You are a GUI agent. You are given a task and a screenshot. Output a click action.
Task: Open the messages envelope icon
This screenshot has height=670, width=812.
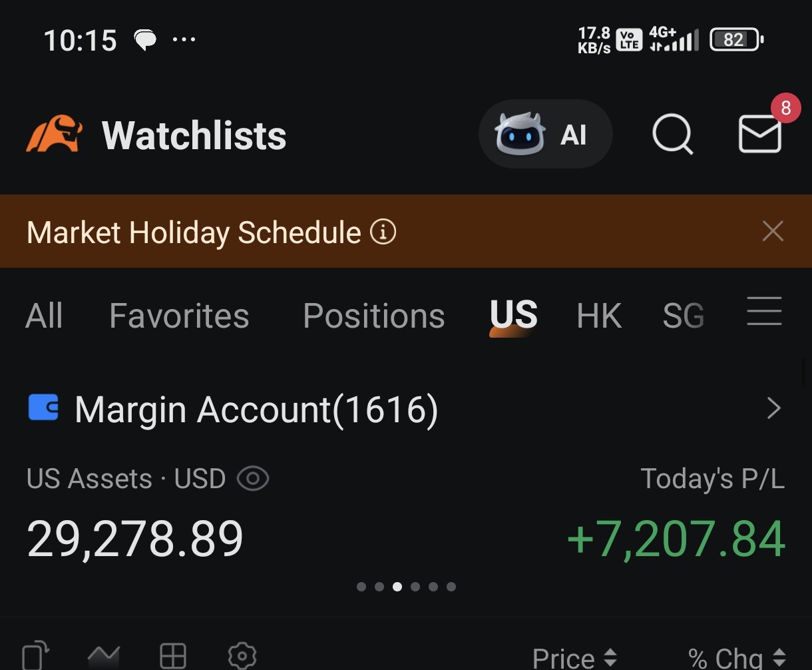[x=760, y=134]
